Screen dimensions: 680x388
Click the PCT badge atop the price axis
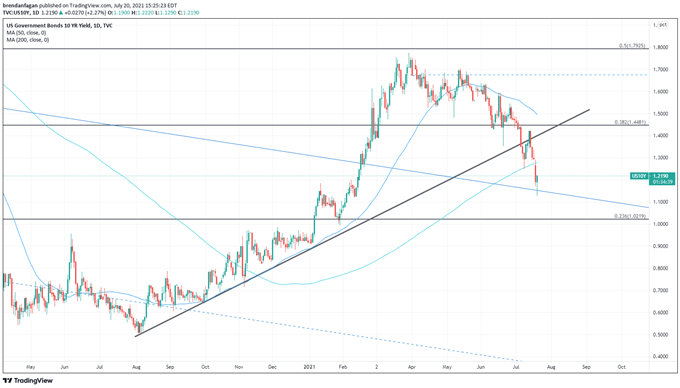(x=662, y=26)
